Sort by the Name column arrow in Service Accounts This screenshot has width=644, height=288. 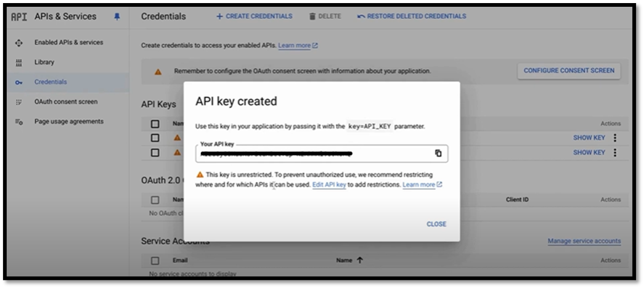[x=360, y=260]
